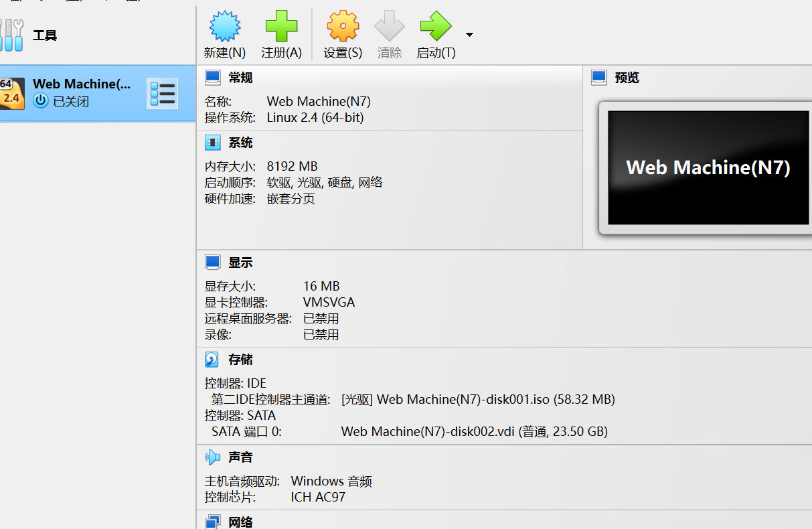Image resolution: width=812 pixels, height=529 pixels.
Task: Click the System section chip icon
Action: pos(212,143)
